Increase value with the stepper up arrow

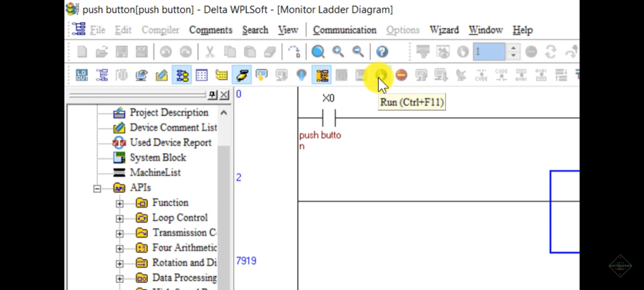pyautogui.click(x=513, y=48)
